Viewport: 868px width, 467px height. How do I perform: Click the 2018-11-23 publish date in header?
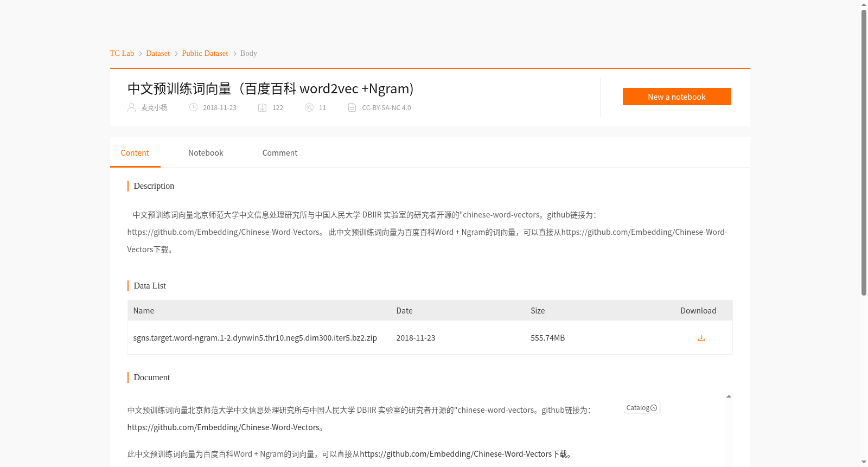(220, 107)
